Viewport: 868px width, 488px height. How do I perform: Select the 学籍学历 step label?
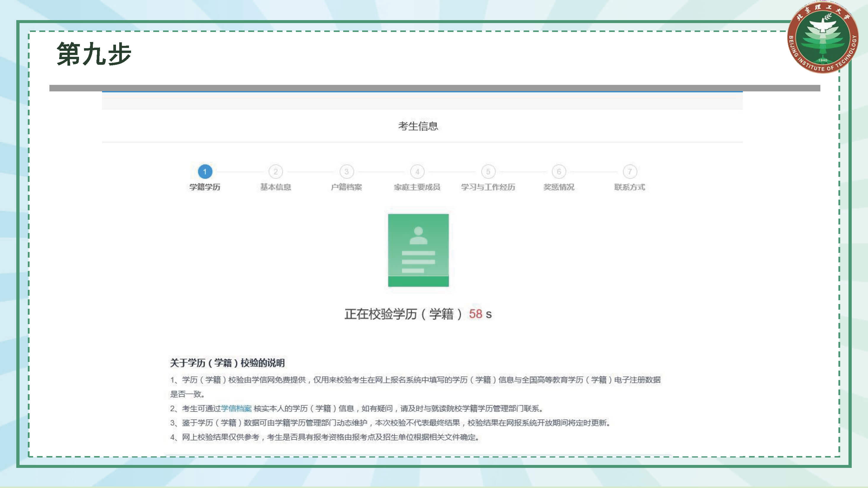point(205,187)
